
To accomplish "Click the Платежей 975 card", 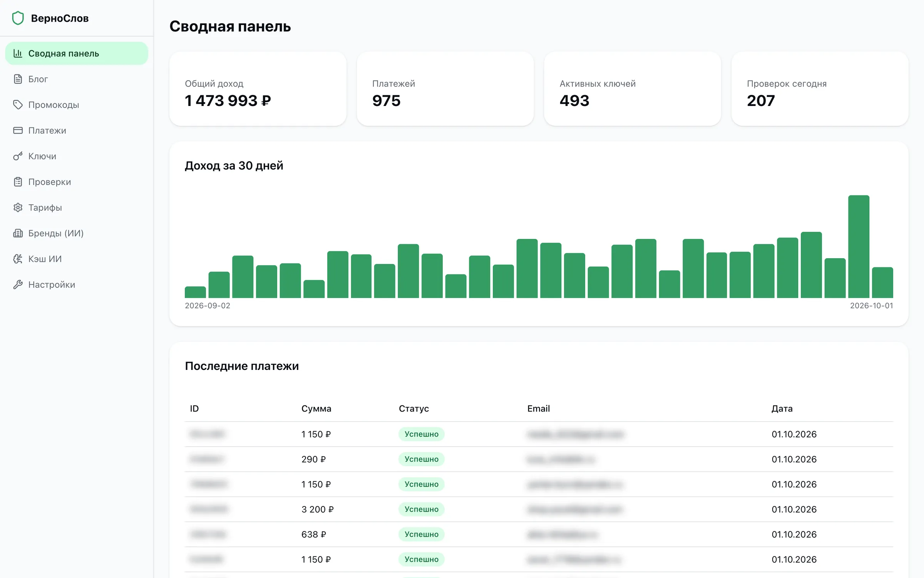I will (x=445, y=89).
